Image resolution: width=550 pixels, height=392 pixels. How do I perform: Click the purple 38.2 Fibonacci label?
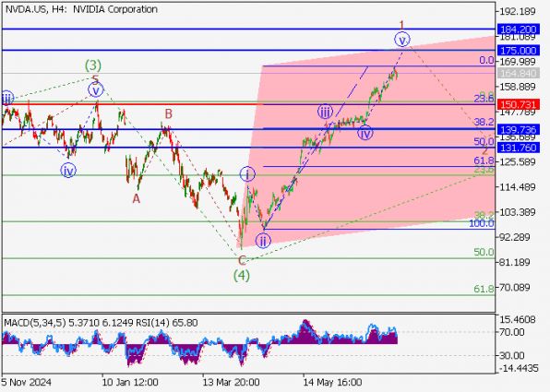coord(484,122)
